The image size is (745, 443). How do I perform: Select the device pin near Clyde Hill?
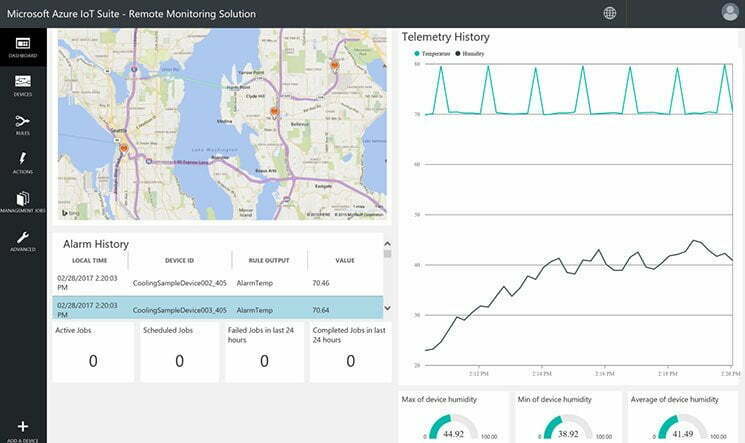(x=274, y=112)
